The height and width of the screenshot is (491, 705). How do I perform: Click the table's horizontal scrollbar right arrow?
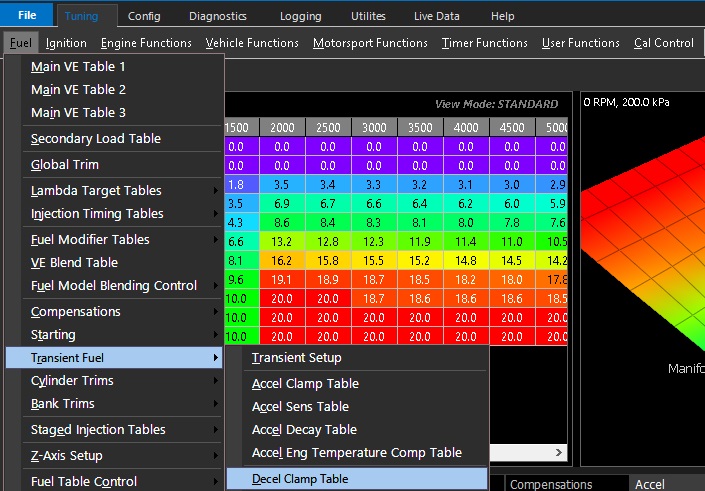pos(559,452)
